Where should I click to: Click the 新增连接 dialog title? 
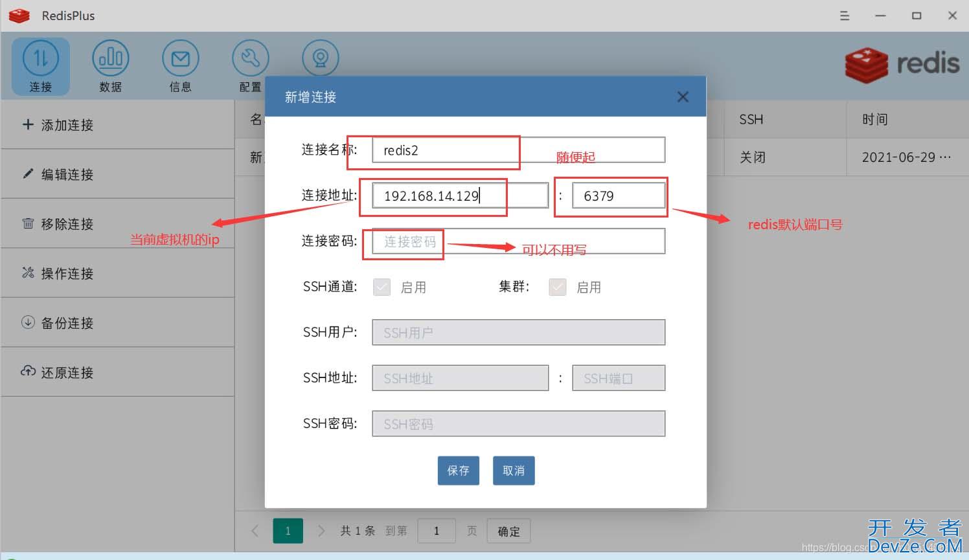pos(311,97)
